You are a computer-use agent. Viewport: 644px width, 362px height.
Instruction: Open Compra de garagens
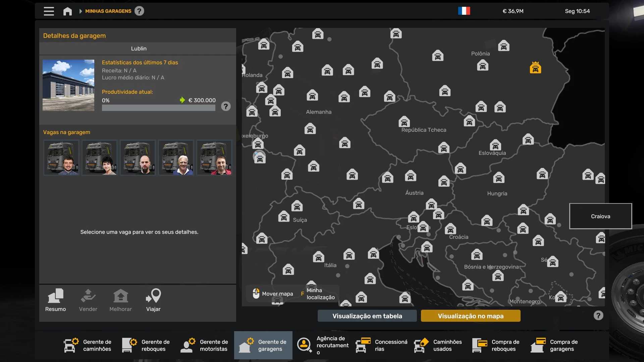pos(555,345)
